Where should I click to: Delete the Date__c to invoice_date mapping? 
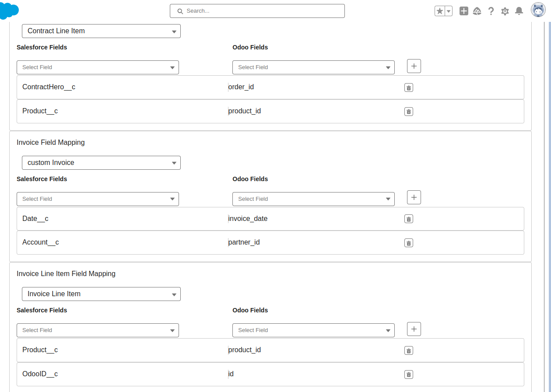(408, 218)
